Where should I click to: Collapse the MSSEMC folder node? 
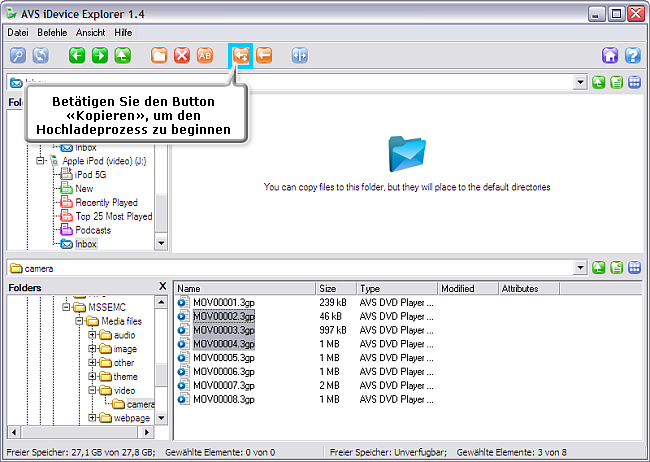pyautogui.click(x=65, y=307)
